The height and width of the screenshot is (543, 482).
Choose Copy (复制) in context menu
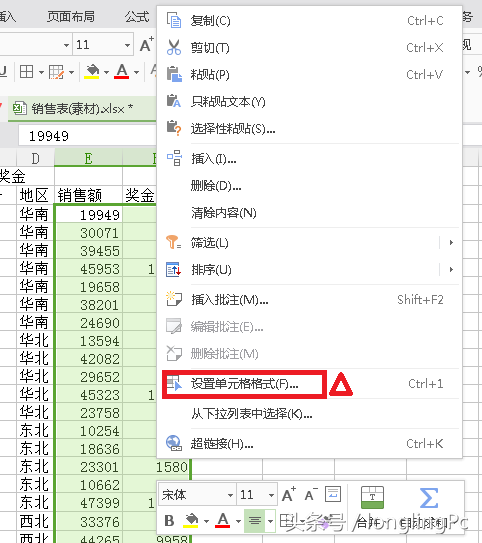(x=310, y=21)
